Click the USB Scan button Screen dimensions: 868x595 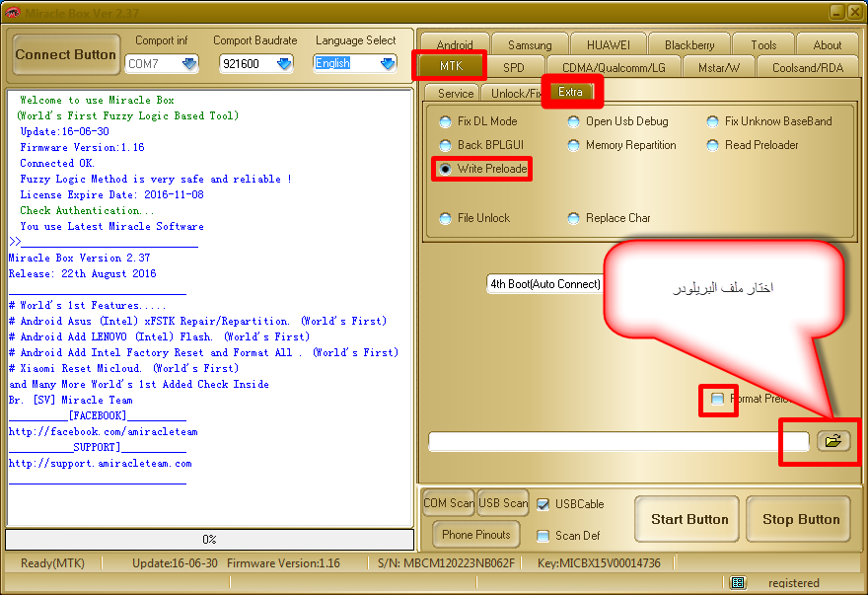[503, 503]
